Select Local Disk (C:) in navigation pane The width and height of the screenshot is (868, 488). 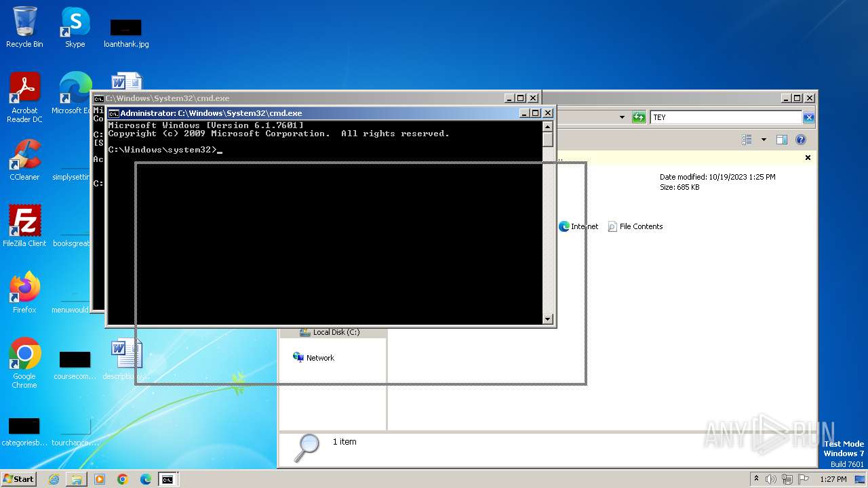coord(330,332)
